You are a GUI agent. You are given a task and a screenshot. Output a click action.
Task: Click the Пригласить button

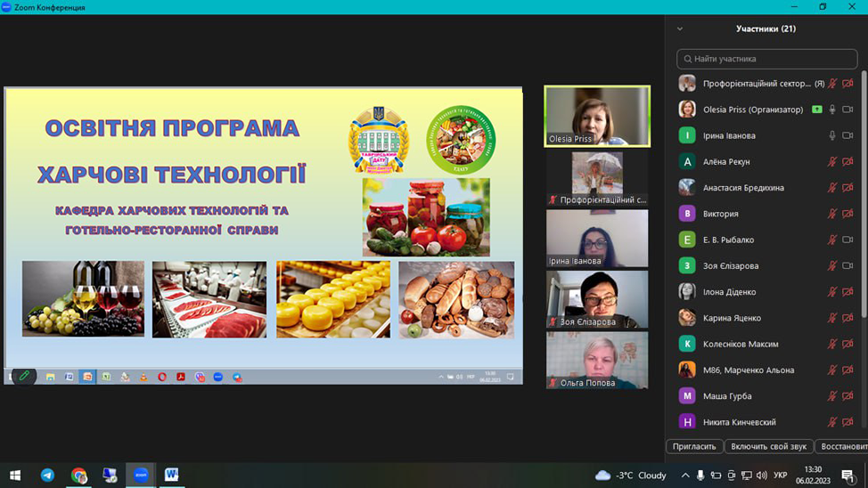[694, 446]
